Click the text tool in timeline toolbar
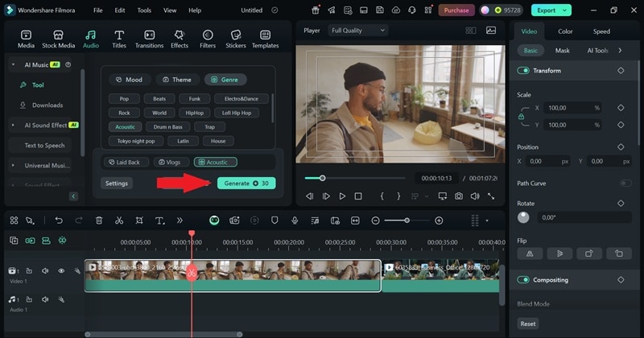644x338 pixels. pyautogui.click(x=159, y=221)
